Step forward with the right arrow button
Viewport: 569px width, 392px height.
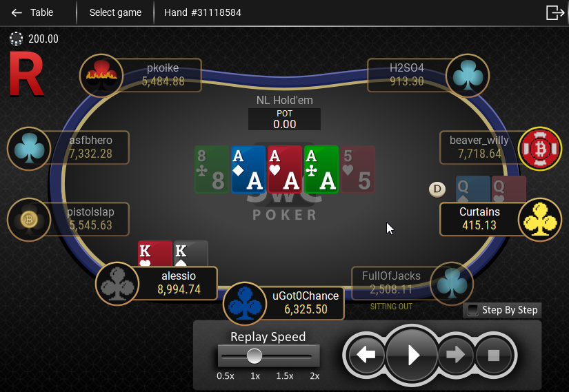pyautogui.click(x=455, y=355)
